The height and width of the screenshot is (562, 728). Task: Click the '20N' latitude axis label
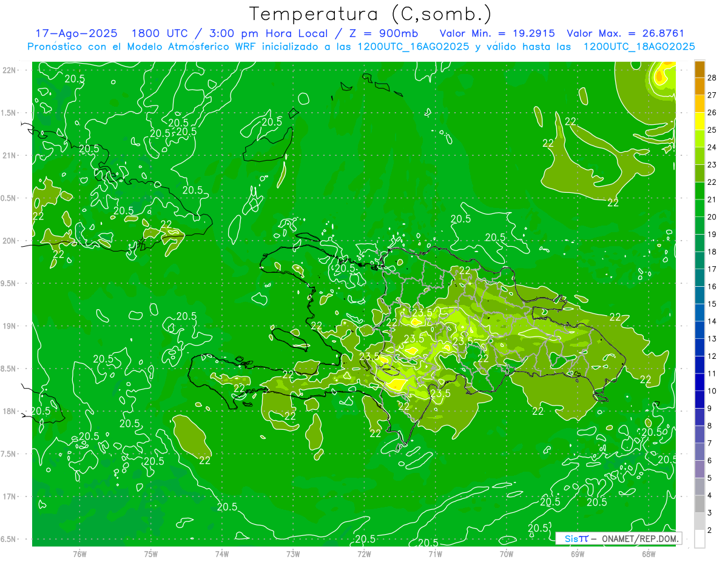9,241
